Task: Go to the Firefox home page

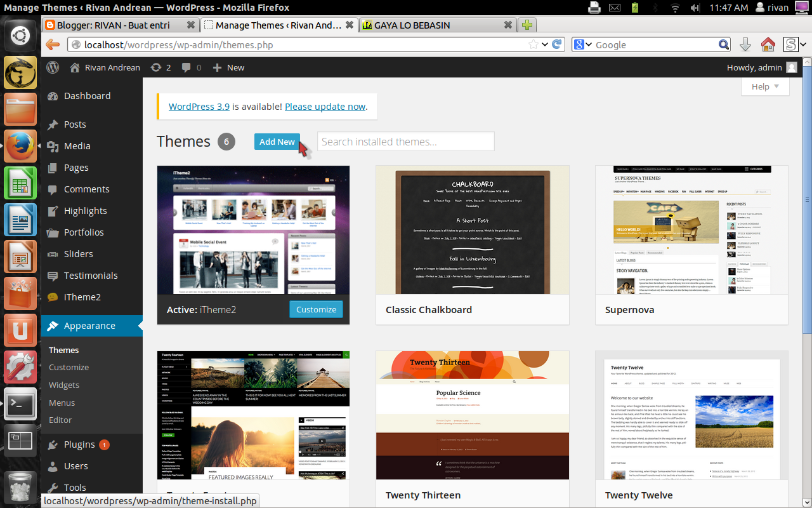Action: [x=768, y=44]
